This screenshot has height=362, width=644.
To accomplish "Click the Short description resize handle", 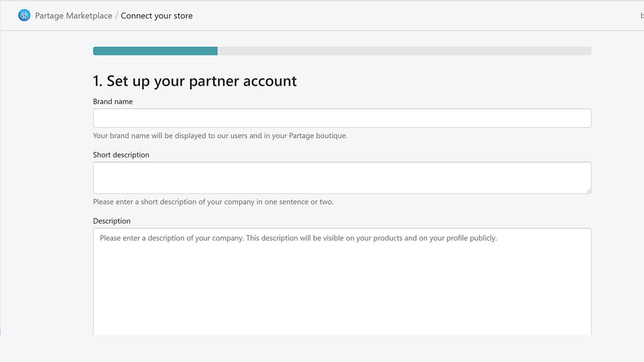I will (589, 191).
